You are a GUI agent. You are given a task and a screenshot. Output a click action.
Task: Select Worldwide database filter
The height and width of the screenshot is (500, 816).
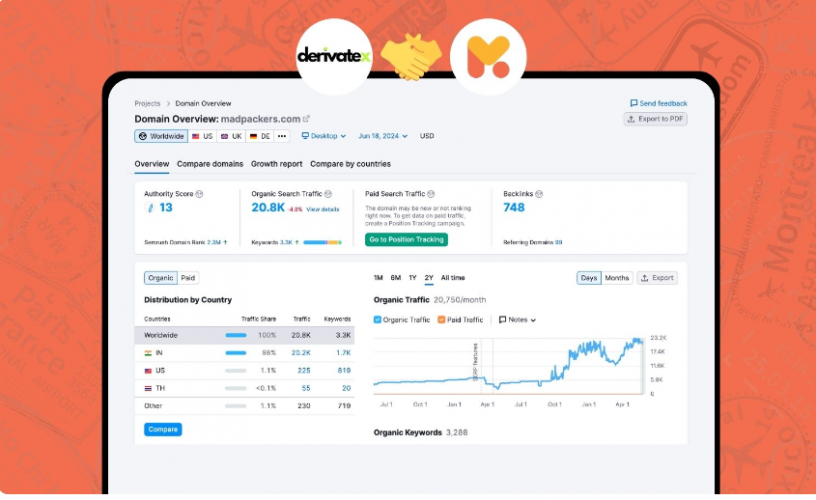click(x=161, y=136)
